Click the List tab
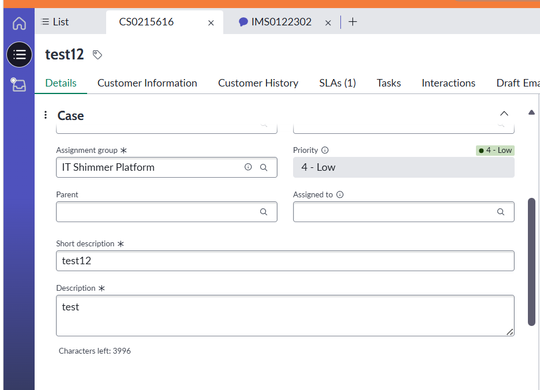Screen dimensions: 540x390 click(55, 22)
